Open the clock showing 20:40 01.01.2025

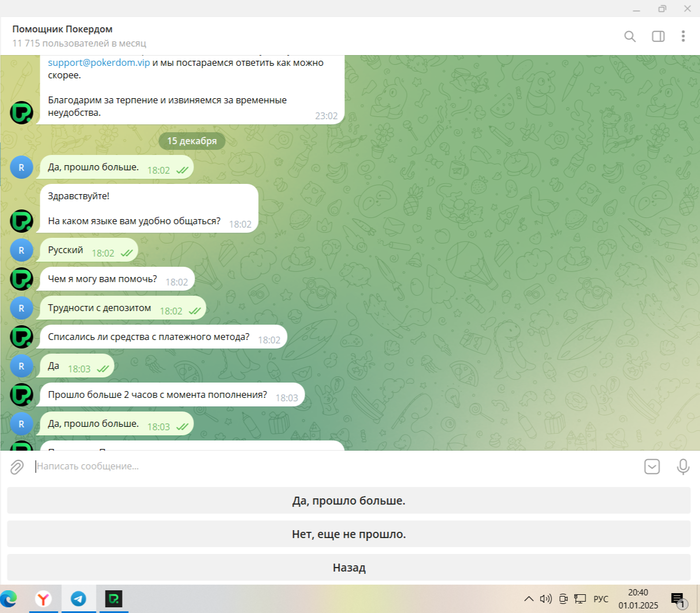(638, 599)
